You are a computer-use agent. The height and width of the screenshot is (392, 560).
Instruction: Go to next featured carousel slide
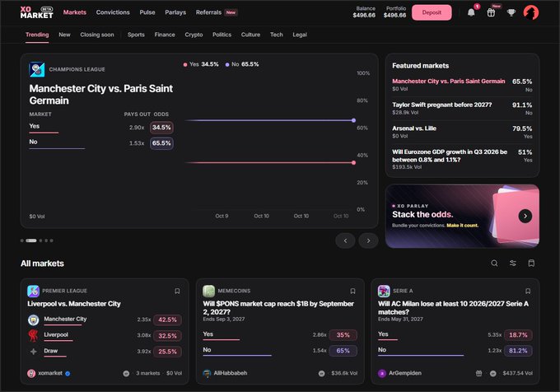(369, 240)
